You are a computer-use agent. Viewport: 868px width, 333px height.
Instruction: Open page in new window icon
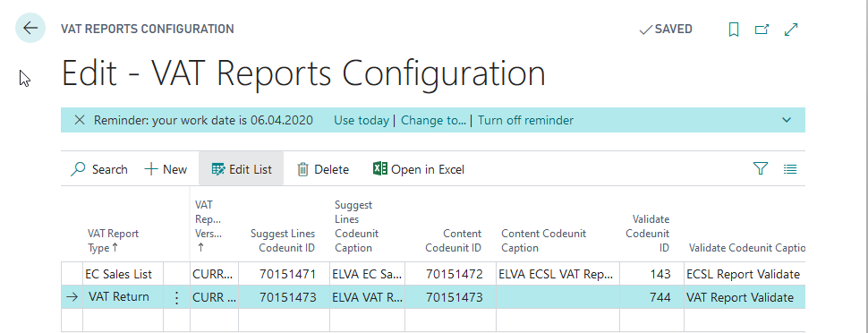pos(762,30)
